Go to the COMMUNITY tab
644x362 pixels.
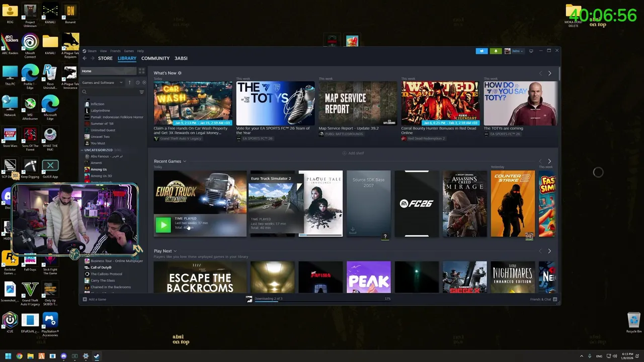click(155, 58)
